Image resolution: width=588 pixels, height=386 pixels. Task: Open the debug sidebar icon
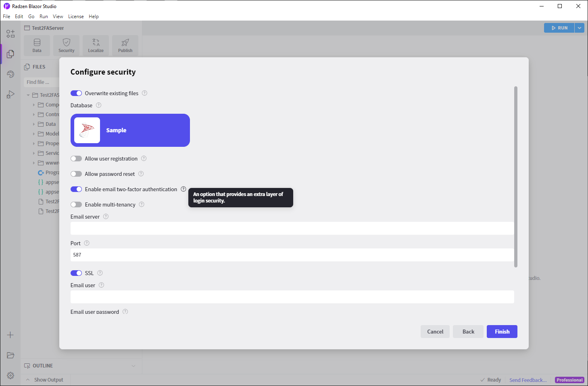point(10,94)
